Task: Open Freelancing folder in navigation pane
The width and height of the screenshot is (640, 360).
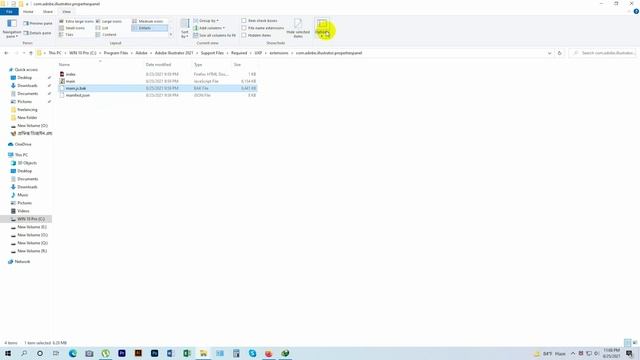Action: tap(27, 110)
